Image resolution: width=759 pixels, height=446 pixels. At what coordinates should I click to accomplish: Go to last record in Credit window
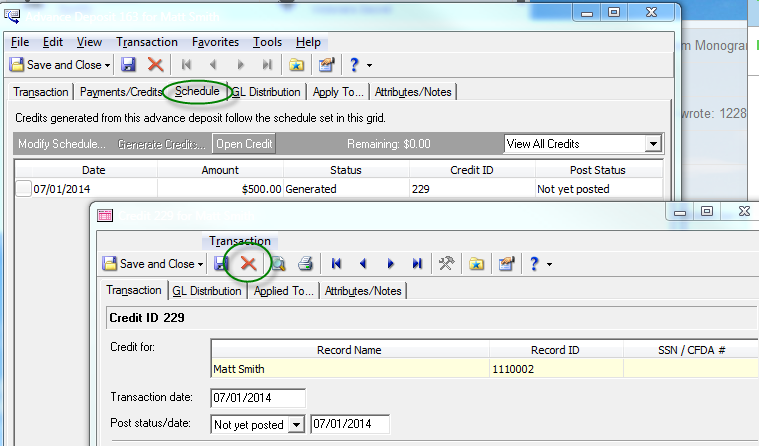click(x=417, y=263)
